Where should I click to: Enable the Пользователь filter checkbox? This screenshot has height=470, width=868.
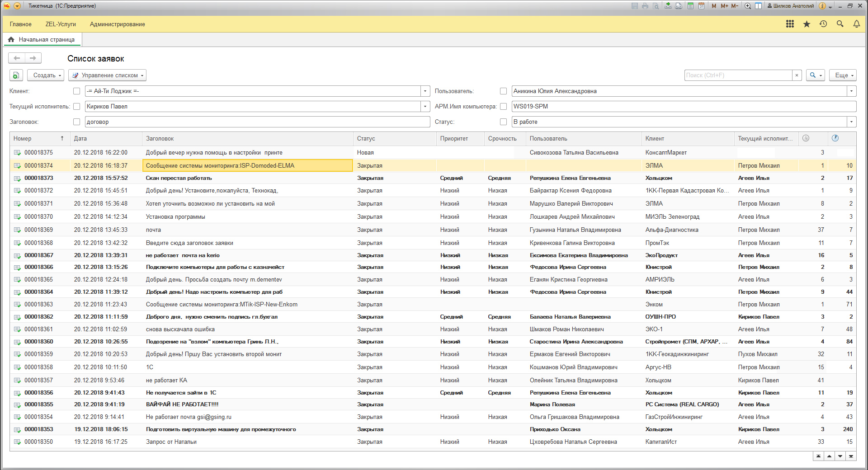click(503, 91)
